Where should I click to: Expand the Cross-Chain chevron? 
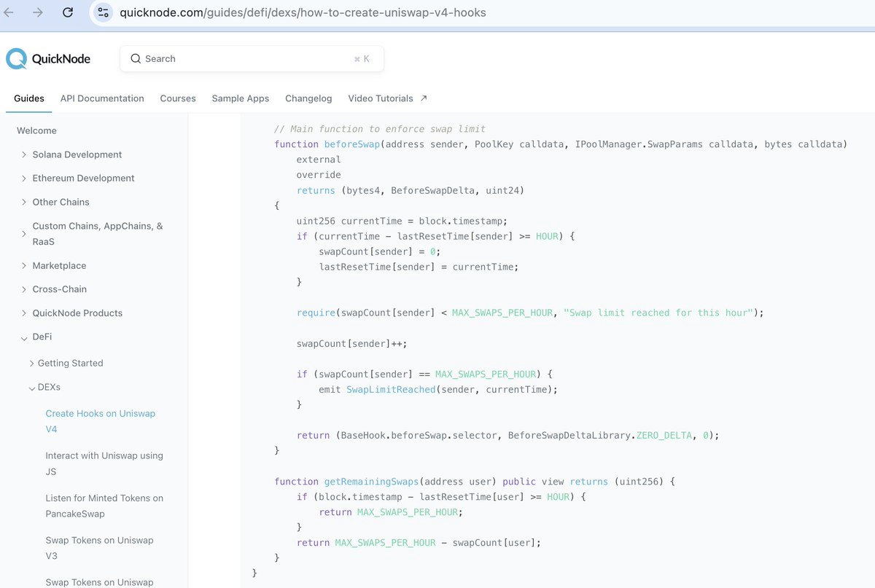pos(24,289)
